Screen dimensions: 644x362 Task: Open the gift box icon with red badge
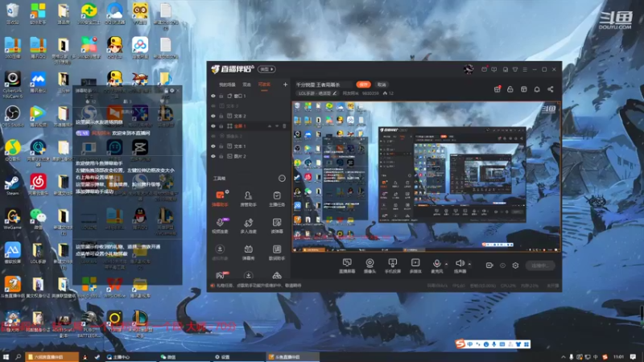(497, 89)
